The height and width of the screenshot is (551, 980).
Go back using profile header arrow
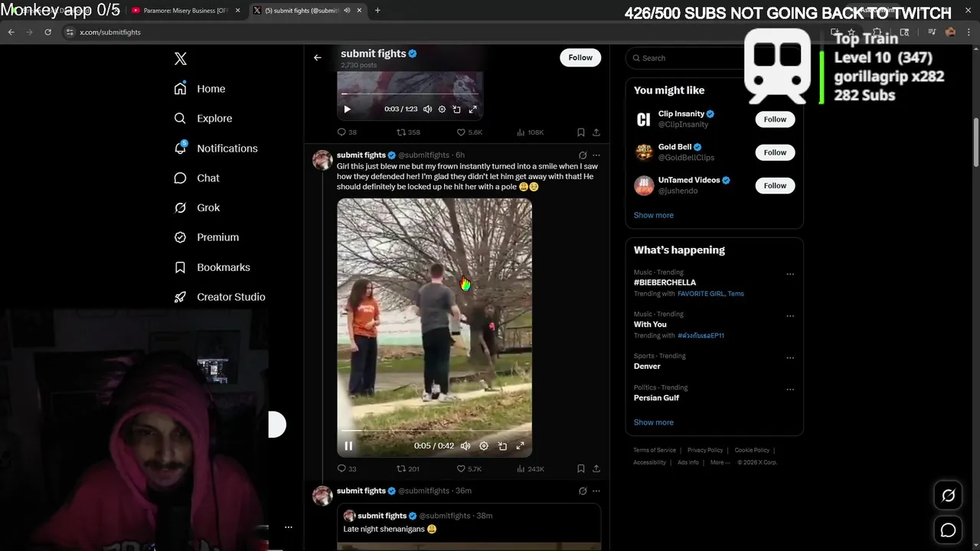317,57
